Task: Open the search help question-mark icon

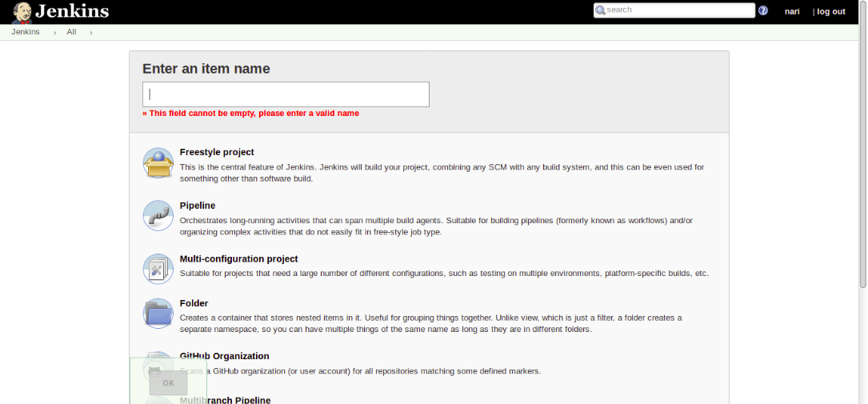Action: click(x=763, y=10)
